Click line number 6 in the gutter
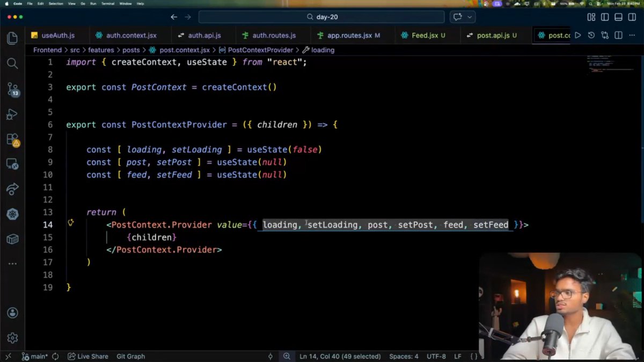Screen dimensions: 644x362 50,125
